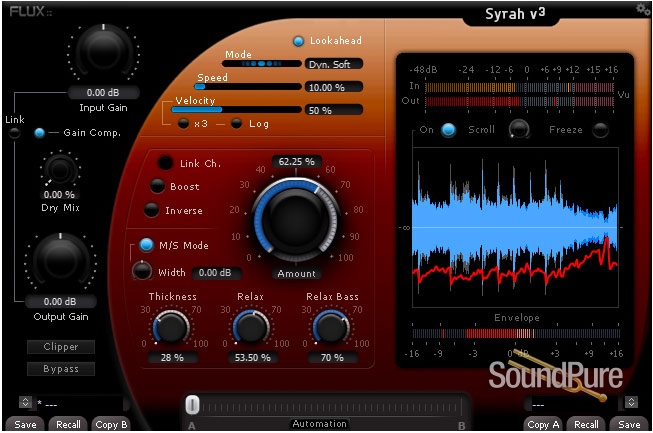
Task: Click the left Save button
Action: [x=25, y=424]
